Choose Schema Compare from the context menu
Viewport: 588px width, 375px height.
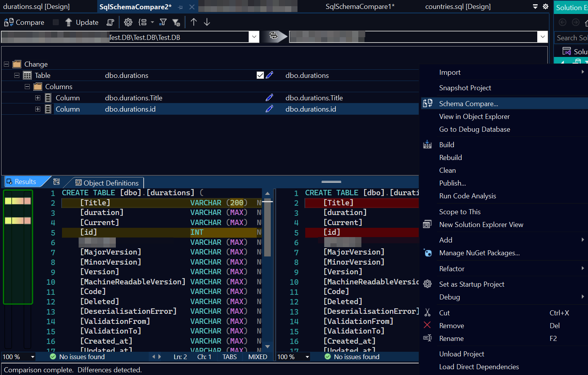point(468,103)
